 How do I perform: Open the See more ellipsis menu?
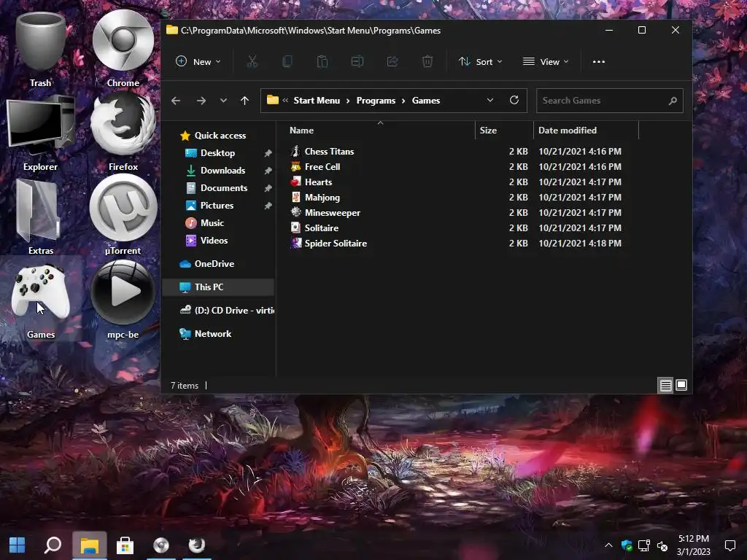(599, 61)
